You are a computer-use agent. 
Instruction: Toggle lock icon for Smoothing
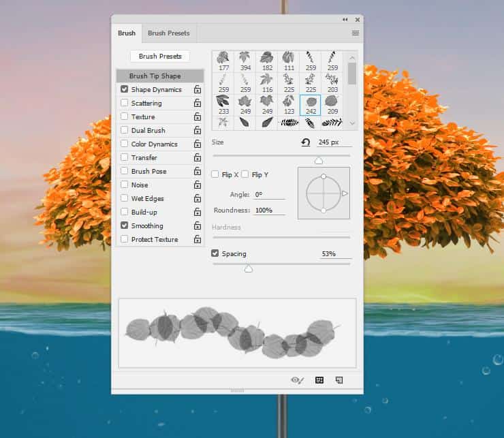tap(198, 225)
